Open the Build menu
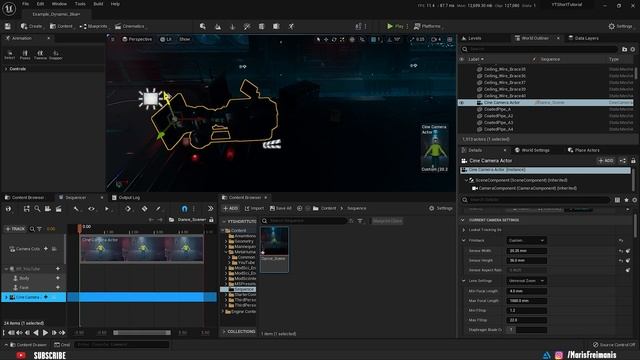 [x=98, y=4]
